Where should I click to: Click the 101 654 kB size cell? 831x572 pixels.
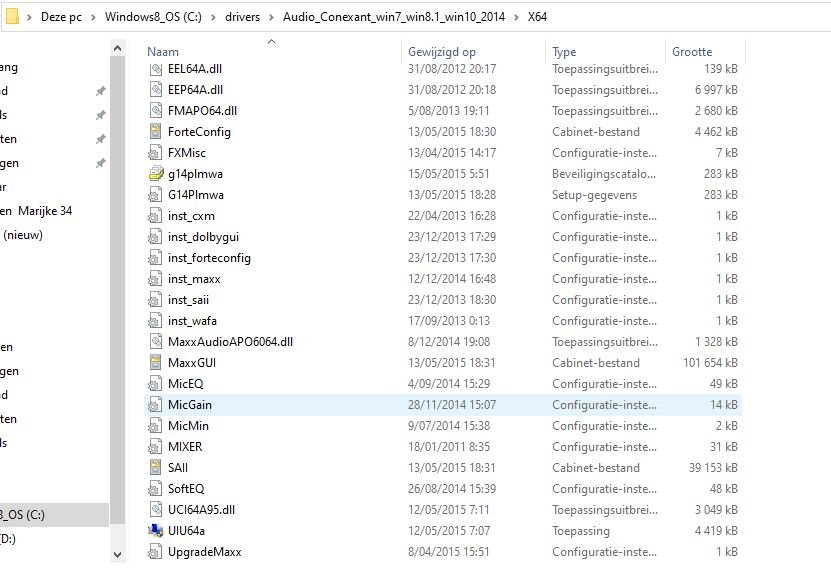click(710, 363)
